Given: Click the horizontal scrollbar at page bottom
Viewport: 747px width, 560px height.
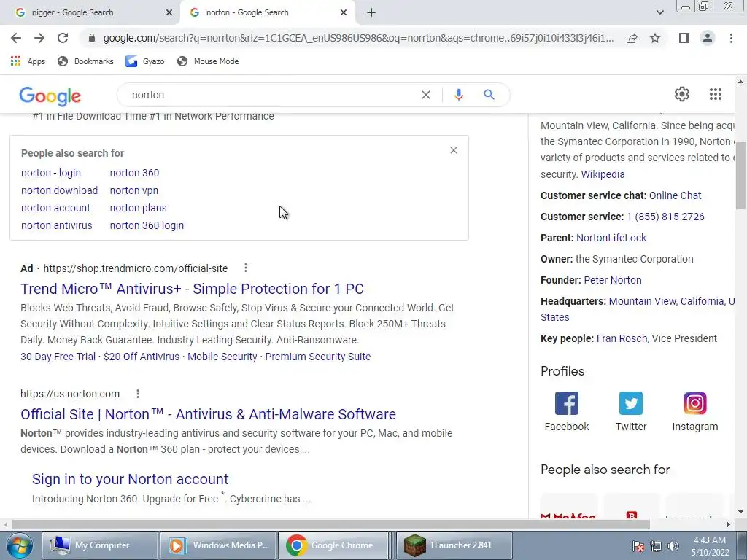Looking at the screenshot, I should point(331,524).
